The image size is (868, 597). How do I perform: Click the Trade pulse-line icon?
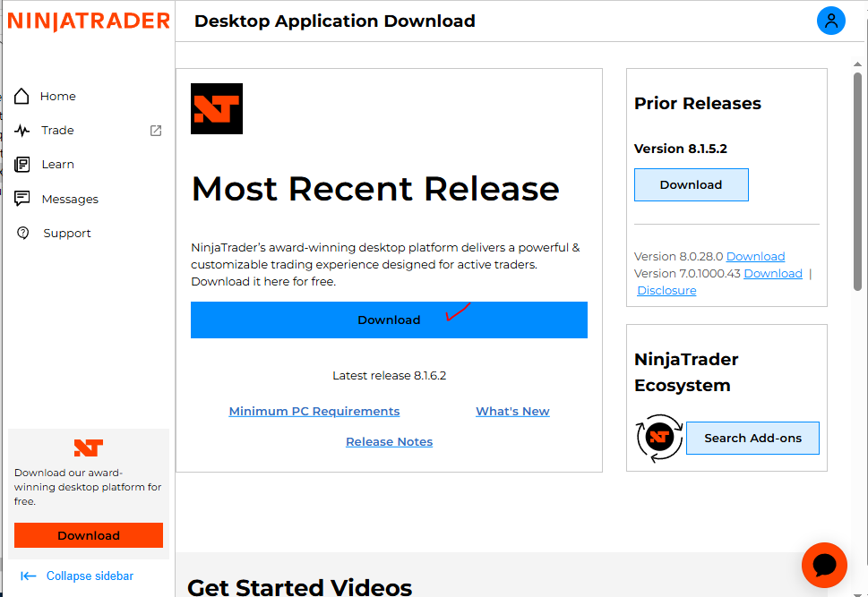(x=22, y=131)
